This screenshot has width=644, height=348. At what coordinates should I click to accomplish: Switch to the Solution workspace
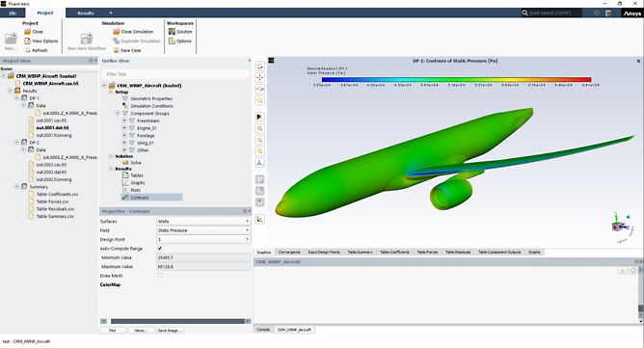coord(180,32)
